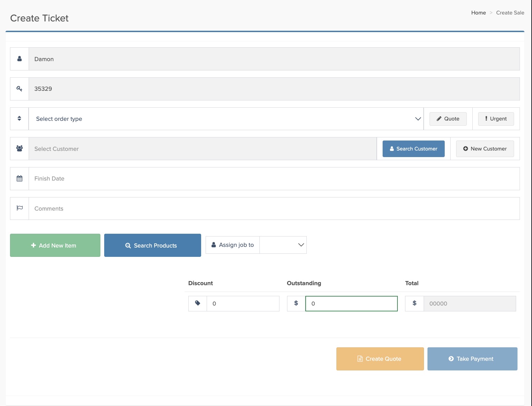532x406 pixels.
Task: Click the Total column label
Action: [x=412, y=283]
